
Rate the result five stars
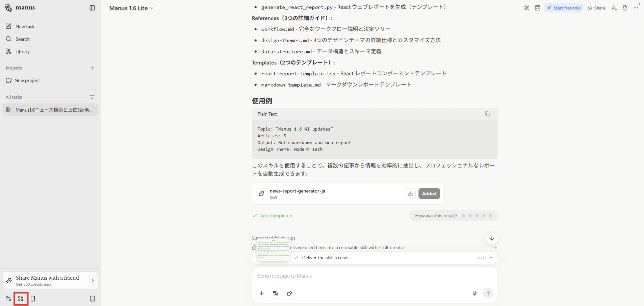(490, 216)
